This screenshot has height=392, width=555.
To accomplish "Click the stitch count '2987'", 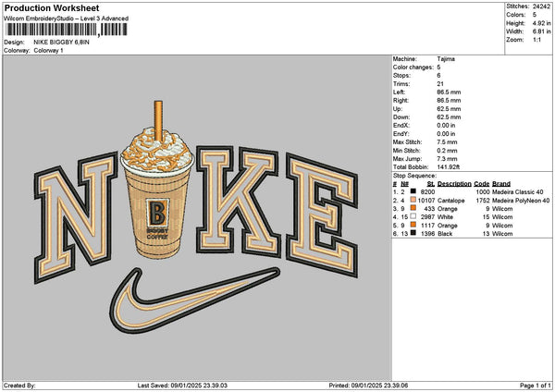I will point(427,217).
